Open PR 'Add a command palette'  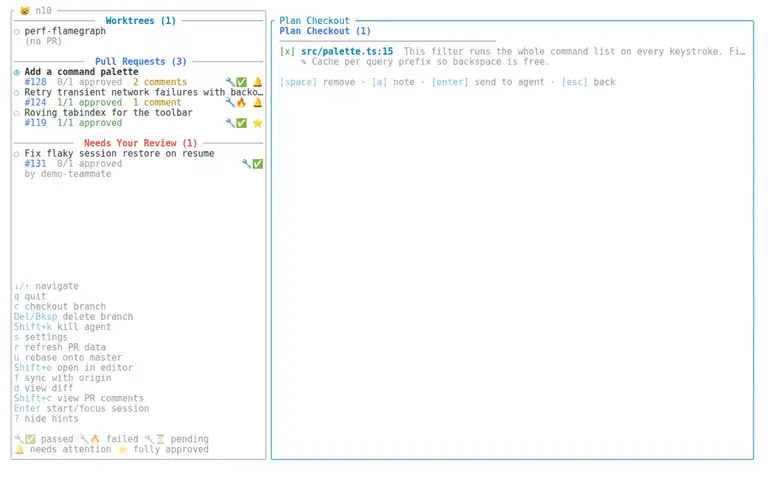(81, 72)
